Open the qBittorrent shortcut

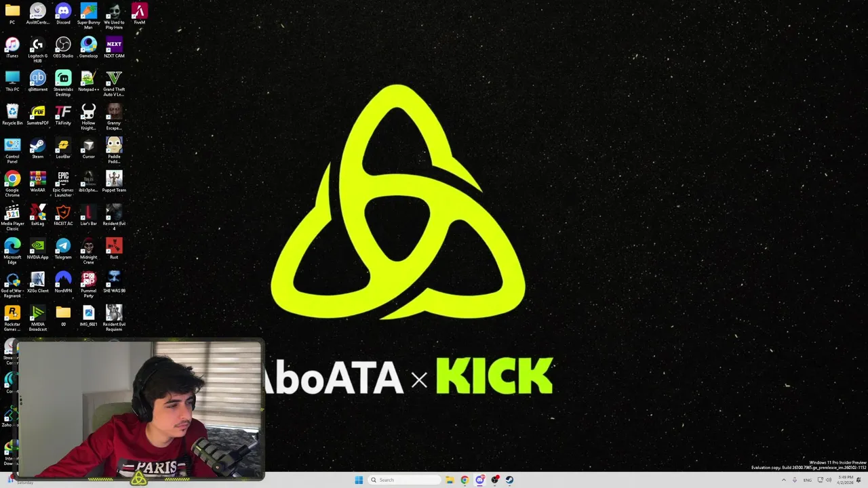37,81
